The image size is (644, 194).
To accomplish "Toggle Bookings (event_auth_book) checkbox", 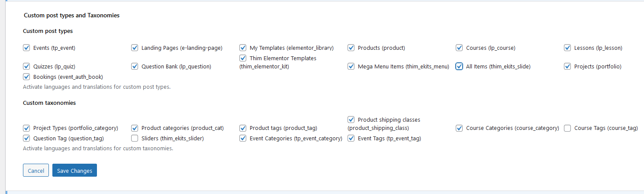I will pyautogui.click(x=26, y=77).
